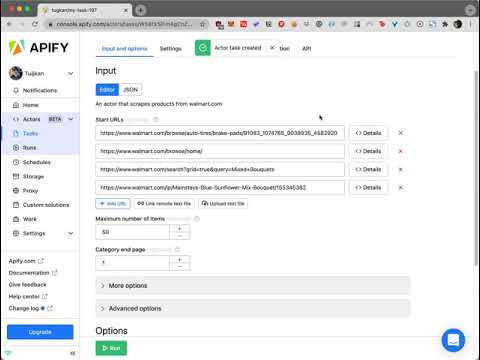Open Change log link
The height and width of the screenshot is (360, 480).
30,308
